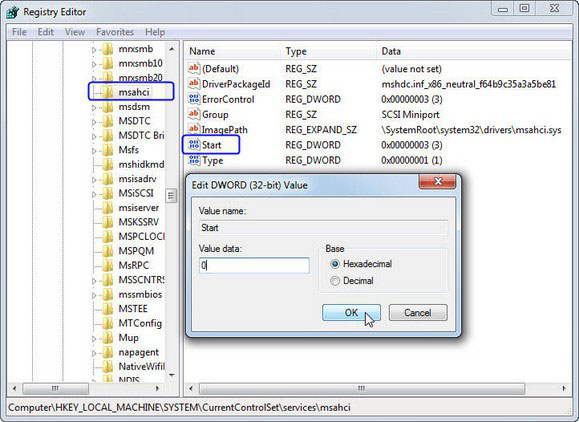Select the Start DWORD value icon
The height and width of the screenshot is (422, 579).
(x=194, y=144)
